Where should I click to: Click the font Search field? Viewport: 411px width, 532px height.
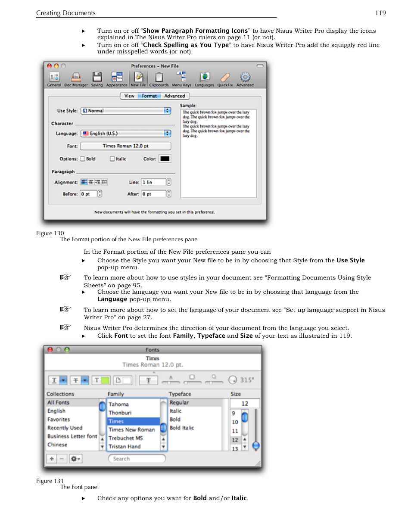coord(137,459)
